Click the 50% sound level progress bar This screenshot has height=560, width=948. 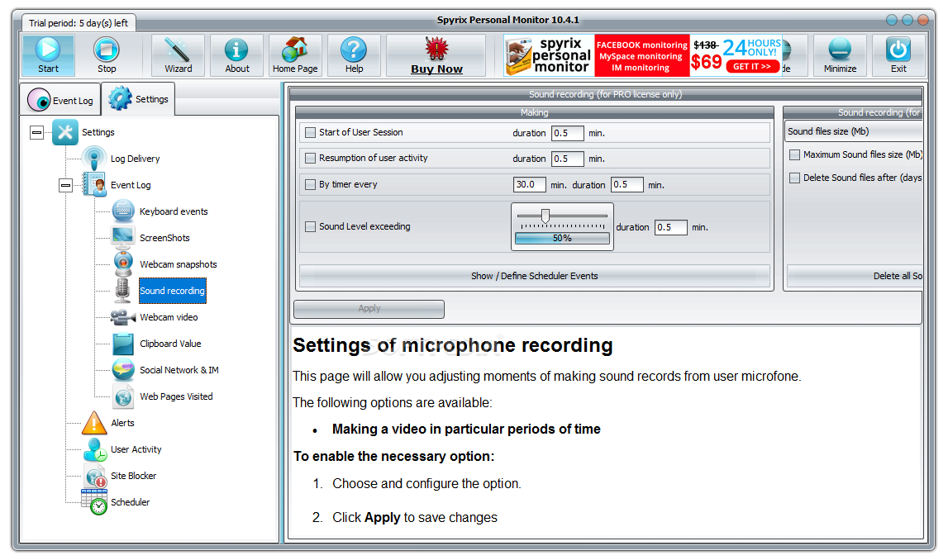[562, 238]
